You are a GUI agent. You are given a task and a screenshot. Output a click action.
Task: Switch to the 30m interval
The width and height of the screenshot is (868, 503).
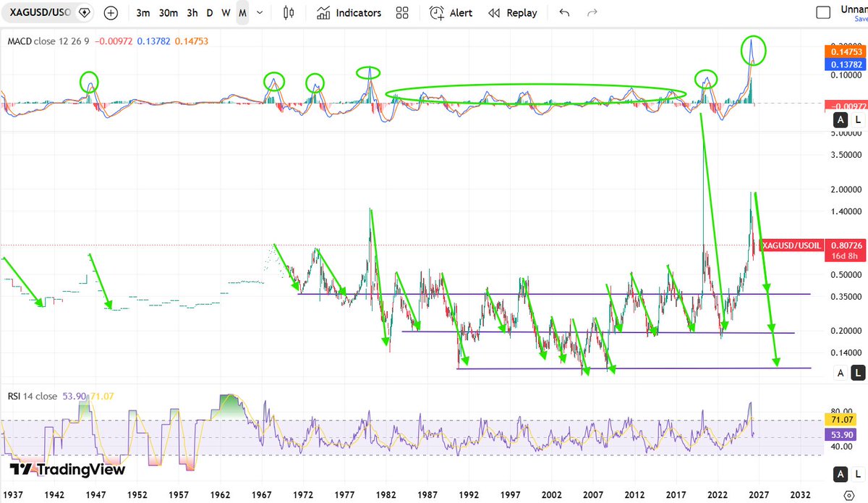[x=169, y=13]
